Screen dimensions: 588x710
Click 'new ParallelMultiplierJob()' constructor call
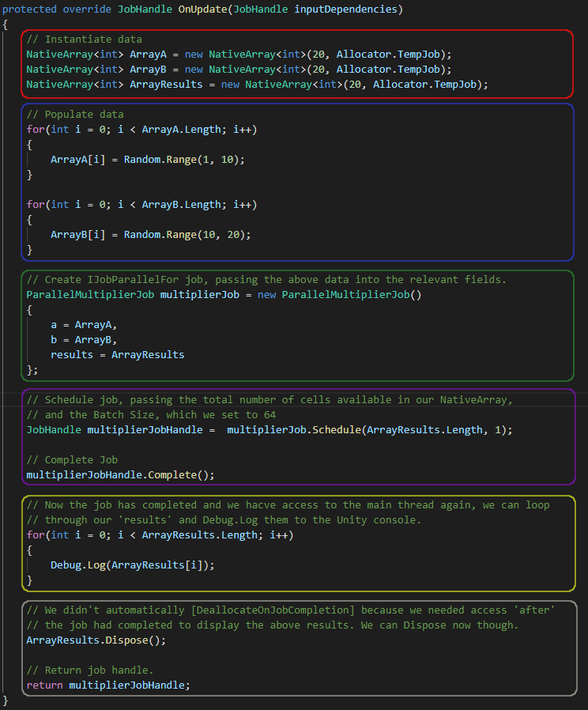(x=340, y=294)
